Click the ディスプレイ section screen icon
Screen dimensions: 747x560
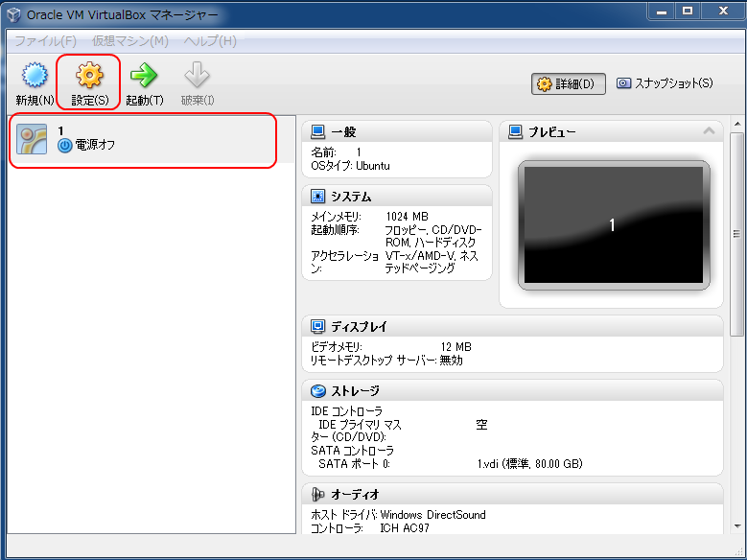click(x=317, y=326)
